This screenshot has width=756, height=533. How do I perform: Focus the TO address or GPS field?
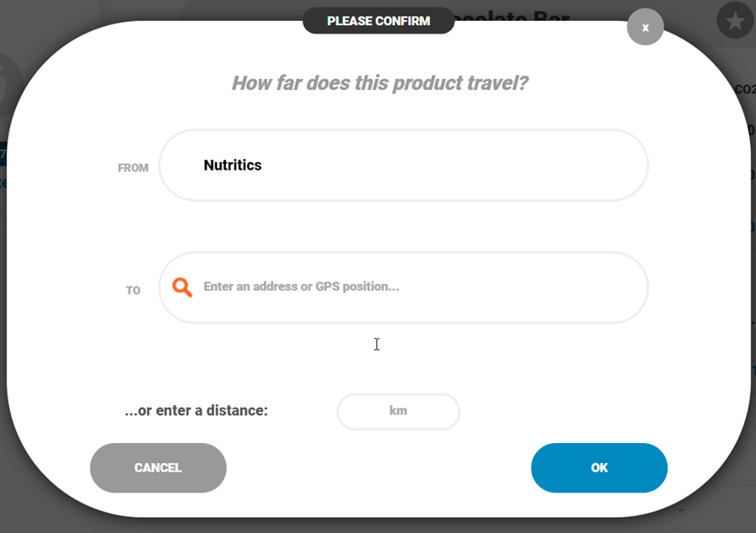(x=403, y=288)
